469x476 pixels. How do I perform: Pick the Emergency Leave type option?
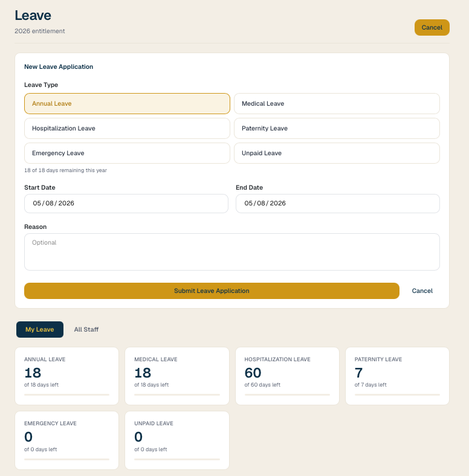[x=127, y=153]
